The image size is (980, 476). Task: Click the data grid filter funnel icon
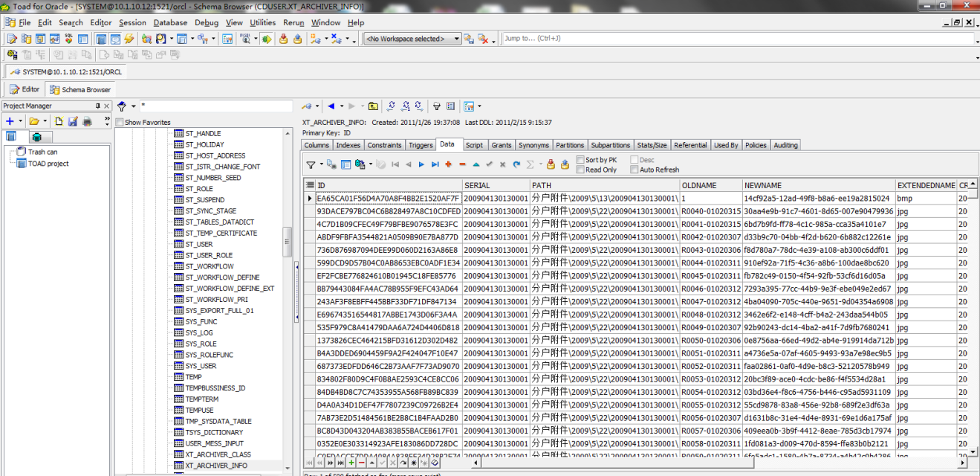tap(311, 164)
